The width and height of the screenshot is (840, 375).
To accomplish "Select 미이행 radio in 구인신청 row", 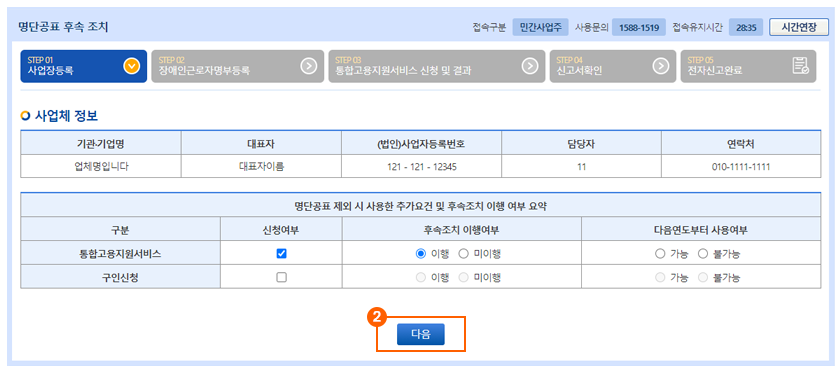I will (x=463, y=277).
